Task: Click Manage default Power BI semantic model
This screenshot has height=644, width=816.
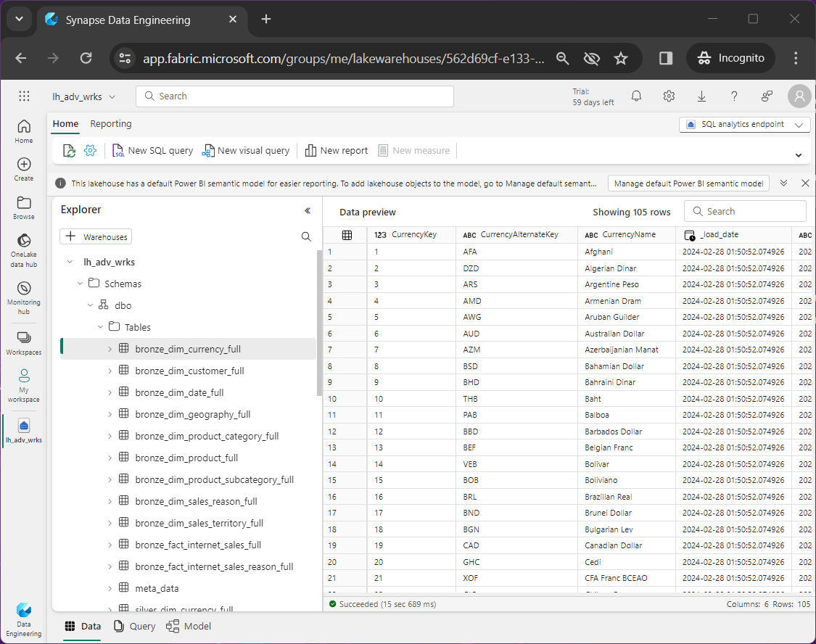Action: click(688, 183)
